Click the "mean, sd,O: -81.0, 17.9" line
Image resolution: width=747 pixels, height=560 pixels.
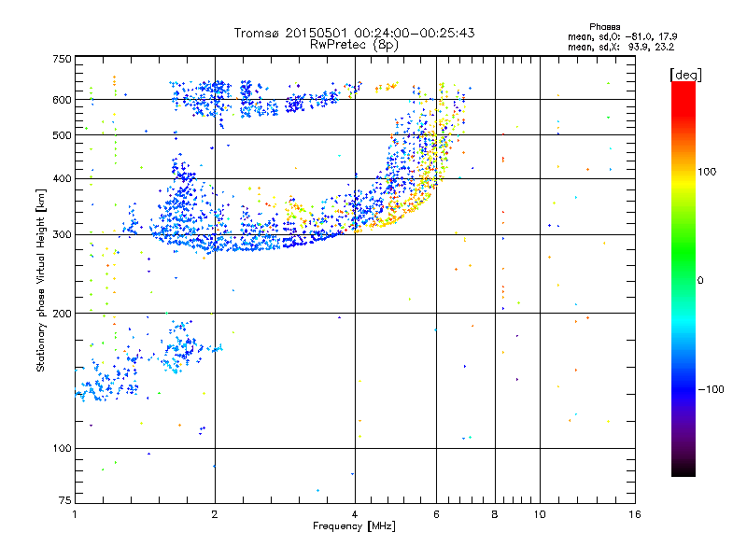pos(622,36)
